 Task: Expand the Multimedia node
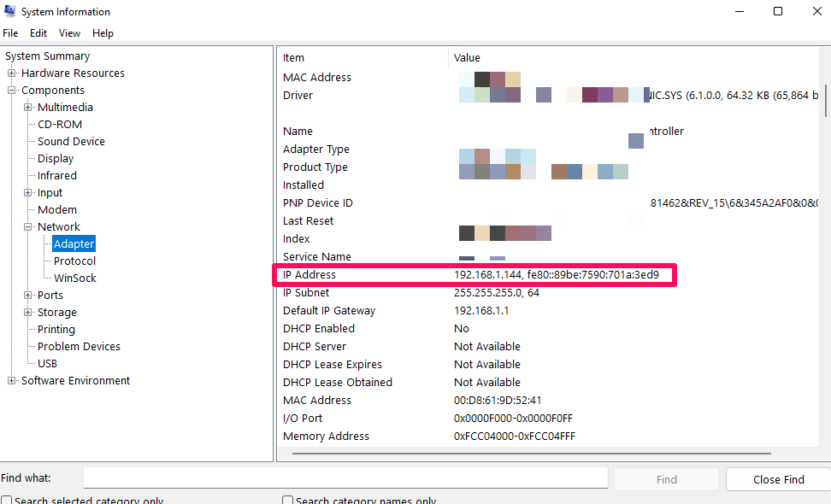click(27, 108)
